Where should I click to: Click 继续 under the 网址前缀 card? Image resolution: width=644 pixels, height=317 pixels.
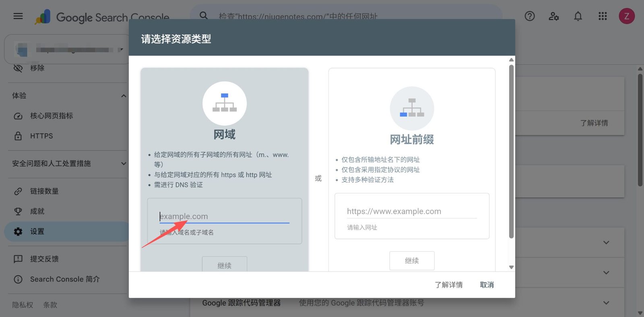[412, 261]
